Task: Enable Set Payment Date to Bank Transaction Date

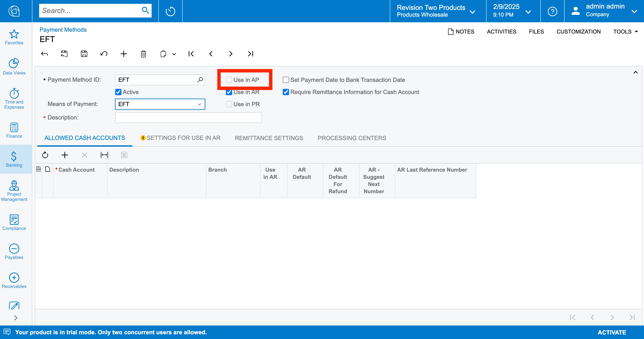Action: tap(285, 80)
